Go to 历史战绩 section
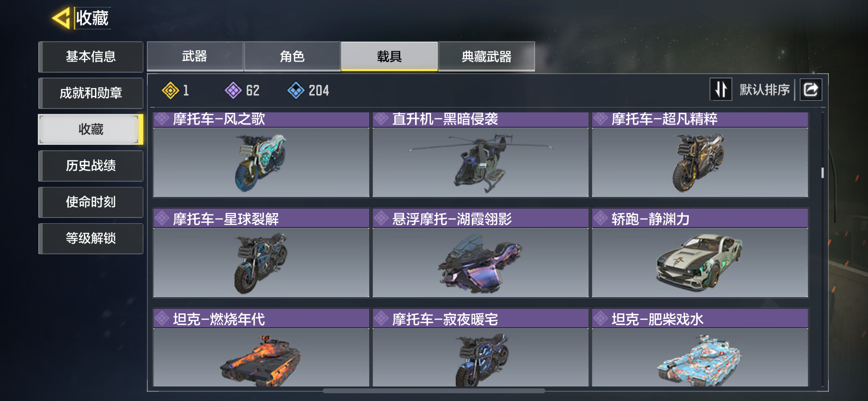Screen dimensions: 868x401 pyautogui.click(x=91, y=166)
